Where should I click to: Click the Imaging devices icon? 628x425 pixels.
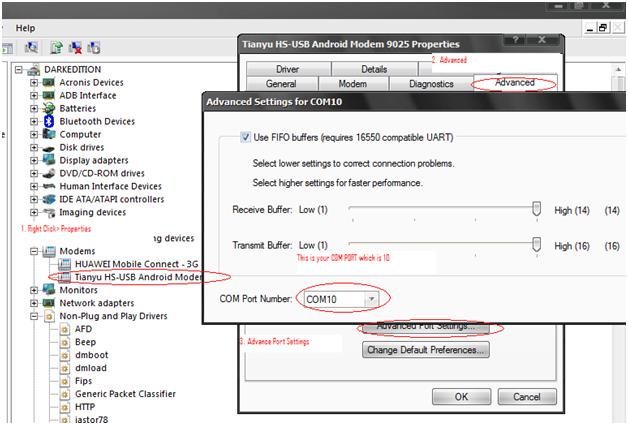pyautogui.click(x=49, y=212)
